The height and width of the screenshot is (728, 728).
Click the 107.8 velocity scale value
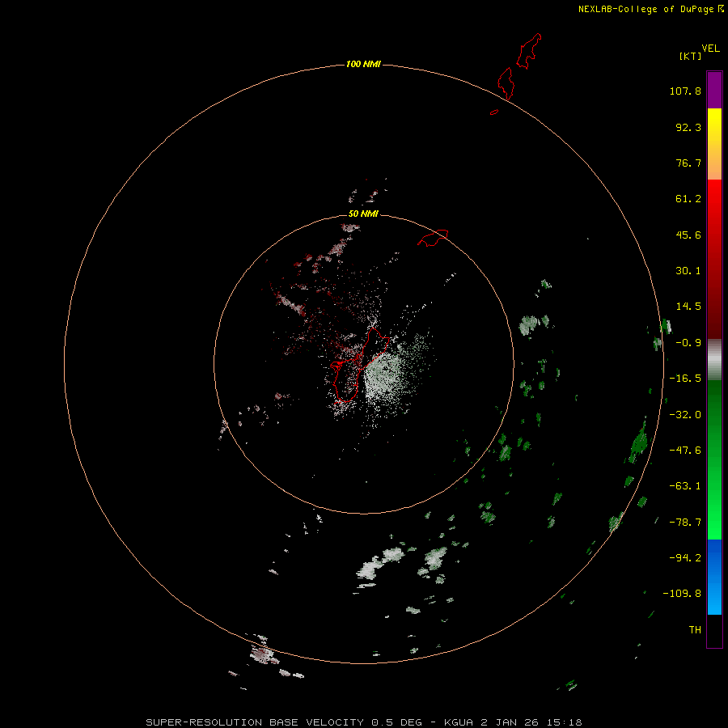pyautogui.click(x=685, y=91)
